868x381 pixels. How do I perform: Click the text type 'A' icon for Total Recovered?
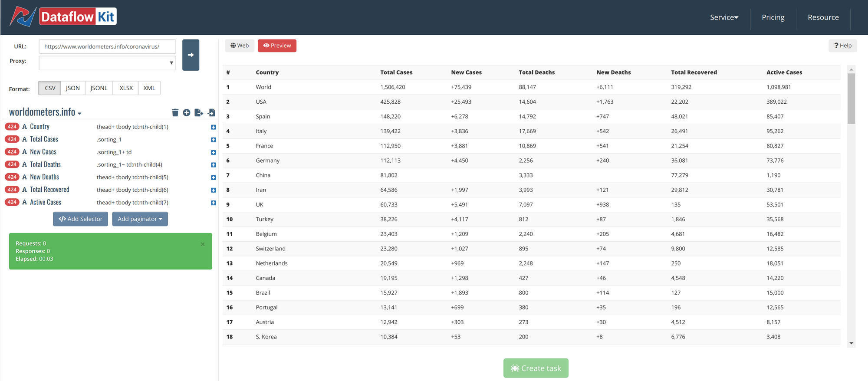coord(25,190)
